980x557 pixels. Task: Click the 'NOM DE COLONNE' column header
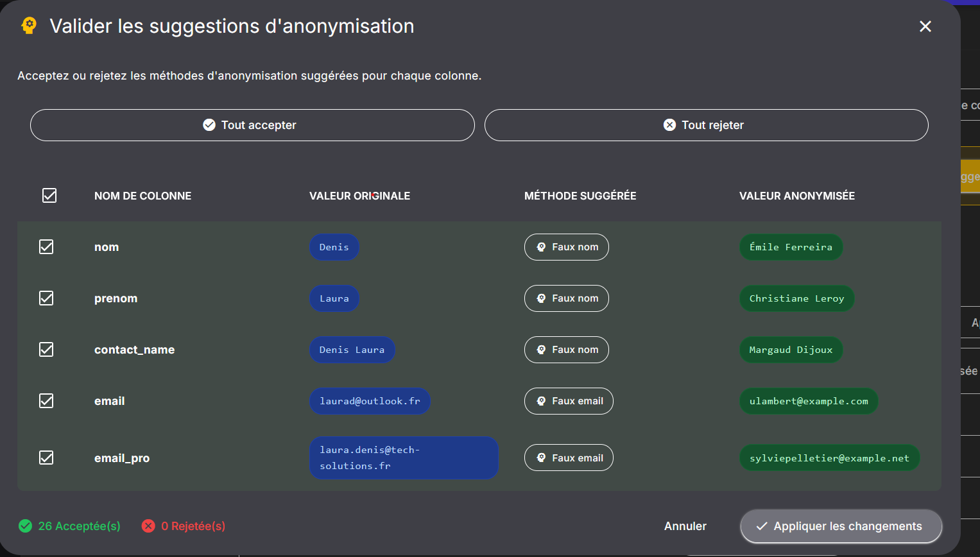coord(142,196)
